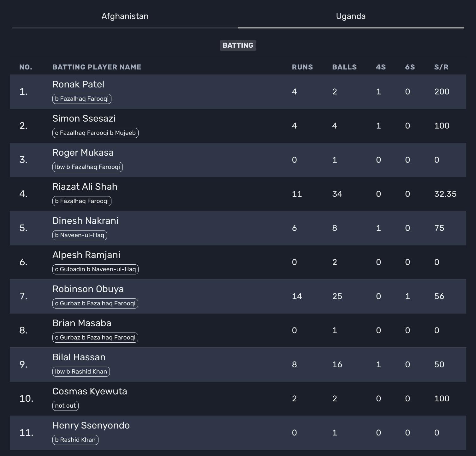Viewport: 476px width, 456px height.
Task: Select Roger Mukasa's name
Action: pyautogui.click(x=83, y=153)
